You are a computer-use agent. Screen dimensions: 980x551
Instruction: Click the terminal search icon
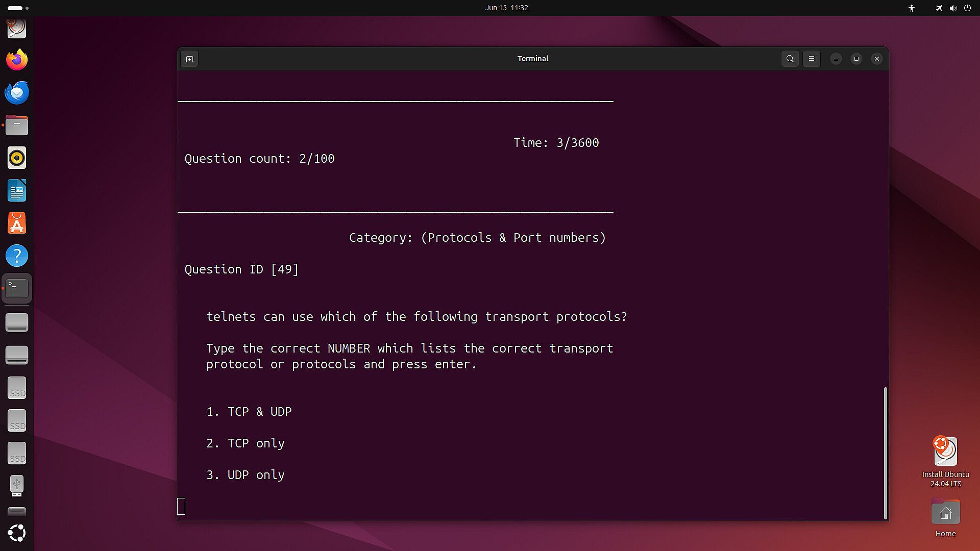pos(790,59)
